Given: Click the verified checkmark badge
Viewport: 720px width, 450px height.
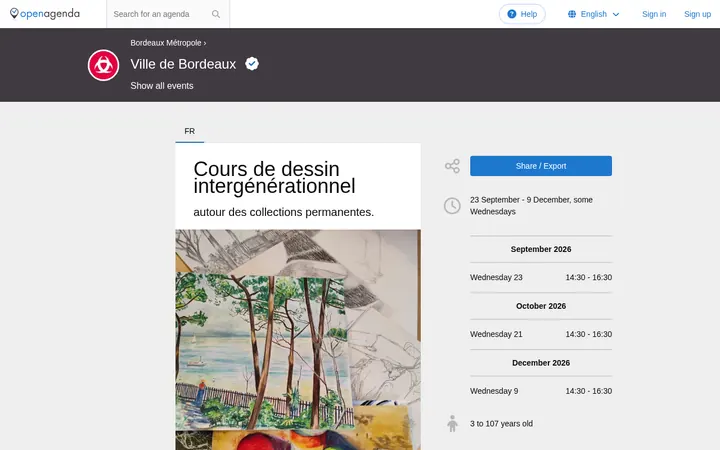Looking at the screenshot, I should click(x=252, y=63).
